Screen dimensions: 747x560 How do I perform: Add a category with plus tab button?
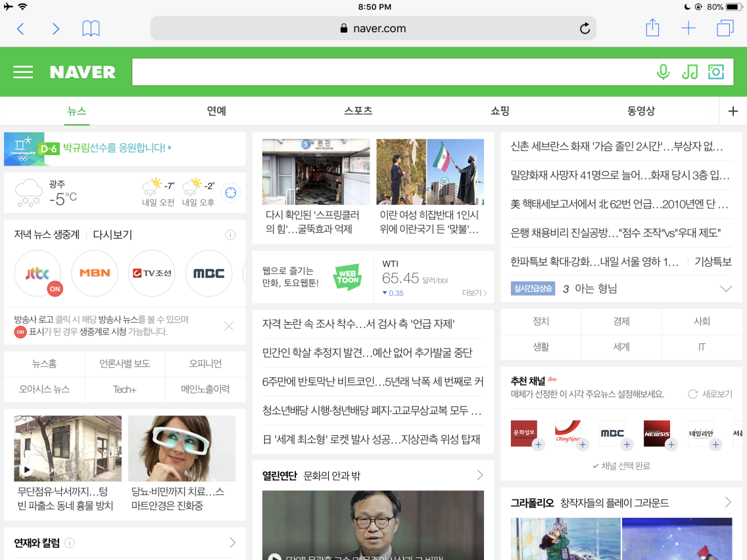733,112
